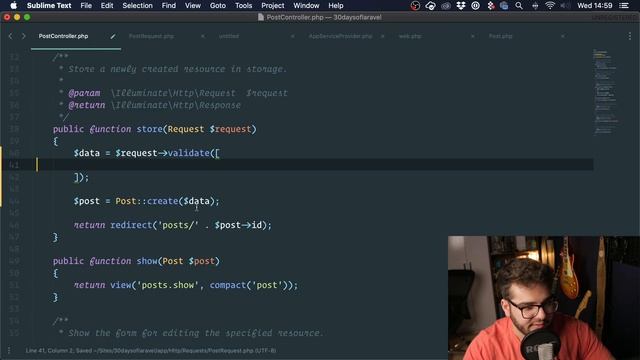Click the menu bar clock Wed 14:59
The width and height of the screenshot is (640, 360).
click(x=595, y=6)
